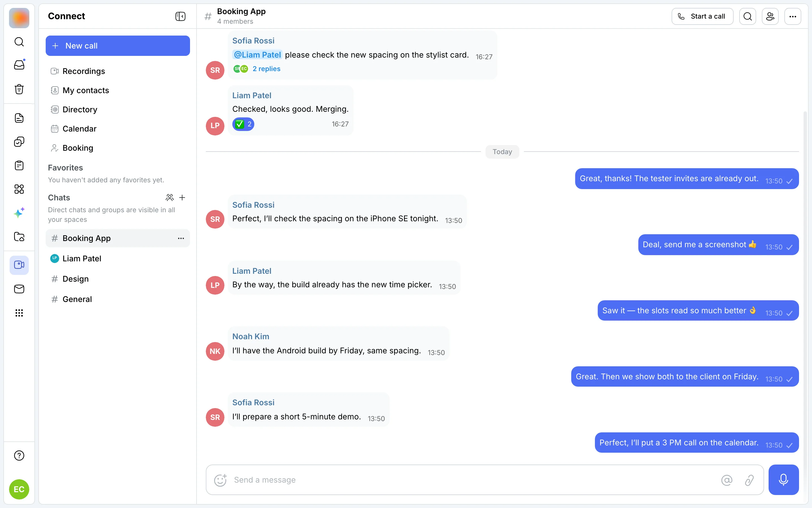
Task: Open the 2 replies thread link
Action: tap(266, 69)
